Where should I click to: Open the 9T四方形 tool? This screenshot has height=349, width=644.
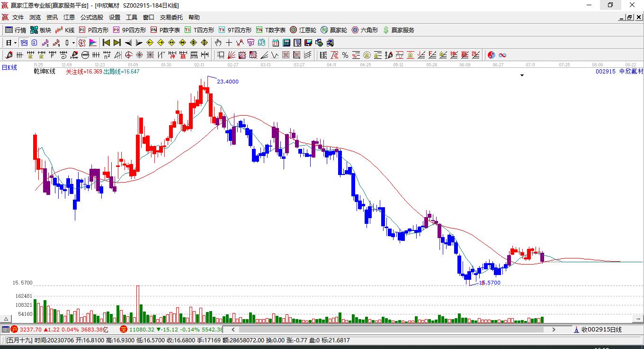point(235,30)
